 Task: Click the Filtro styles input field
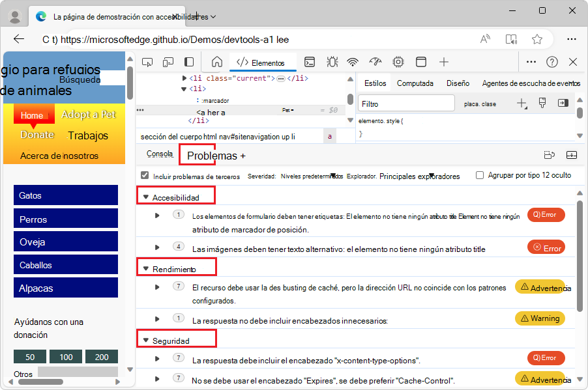[407, 104]
